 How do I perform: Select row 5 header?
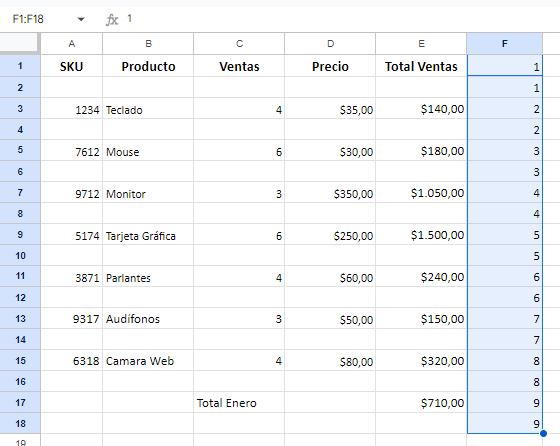pyautogui.click(x=20, y=150)
